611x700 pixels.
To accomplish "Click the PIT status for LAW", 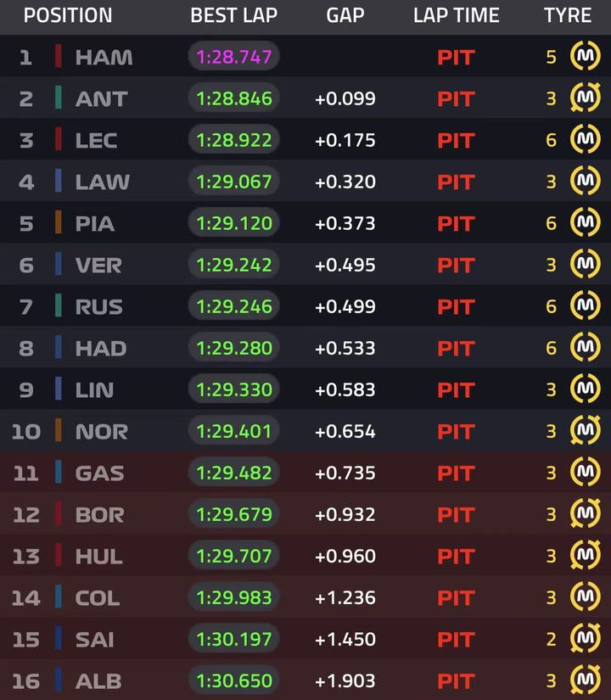I will [x=456, y=182].
